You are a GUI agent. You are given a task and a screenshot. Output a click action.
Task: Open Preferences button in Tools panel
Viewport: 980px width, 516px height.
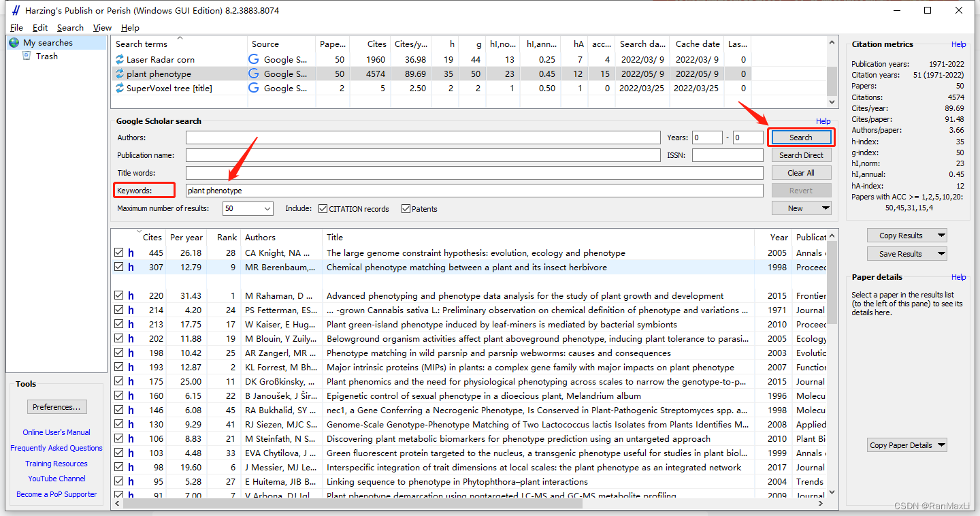[57, 407]
